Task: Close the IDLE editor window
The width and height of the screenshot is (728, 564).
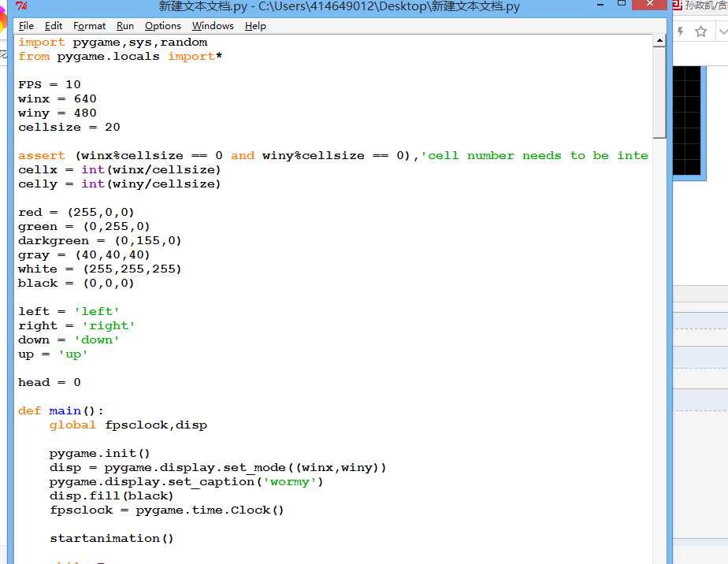Action: coord(649,4)
